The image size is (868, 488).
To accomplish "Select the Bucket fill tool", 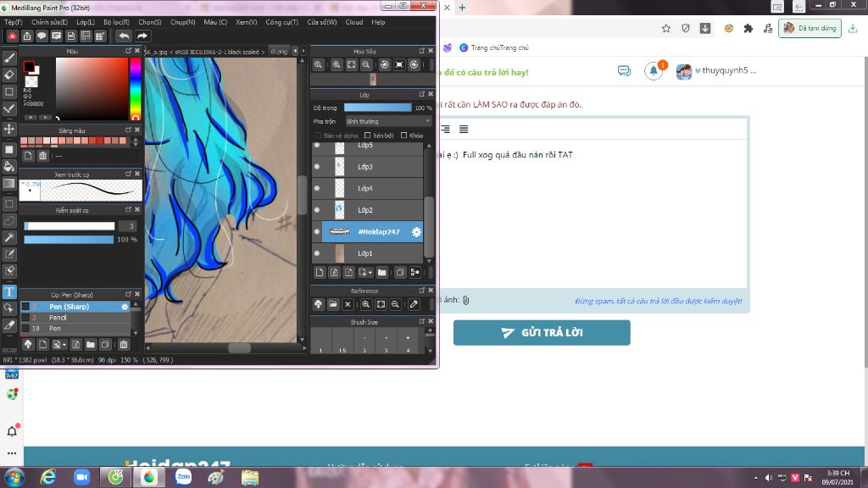I will 8,167.
